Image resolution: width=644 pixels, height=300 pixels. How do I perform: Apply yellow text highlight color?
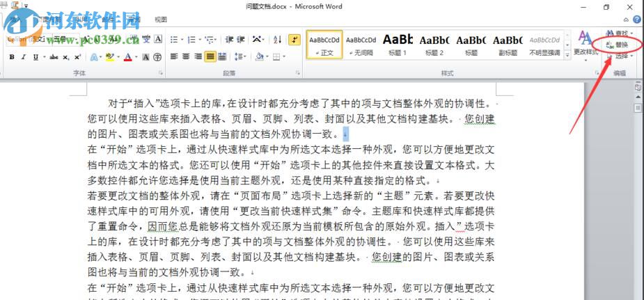coord(110,57)
